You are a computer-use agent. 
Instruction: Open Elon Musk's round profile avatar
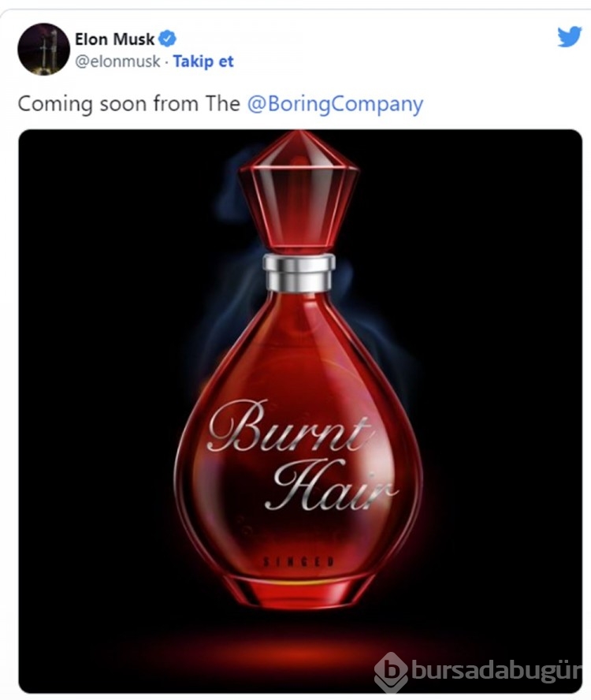pyautogui.click(x=44, y=49)
